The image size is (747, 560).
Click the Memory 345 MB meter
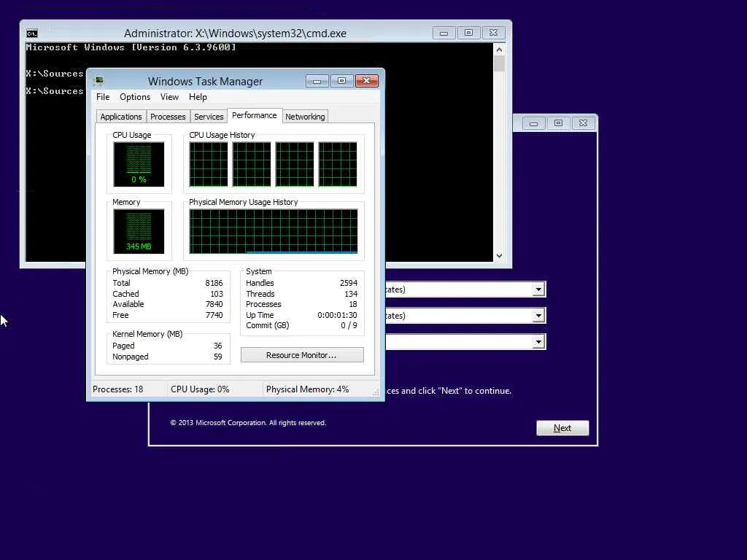tap(139, 231)
